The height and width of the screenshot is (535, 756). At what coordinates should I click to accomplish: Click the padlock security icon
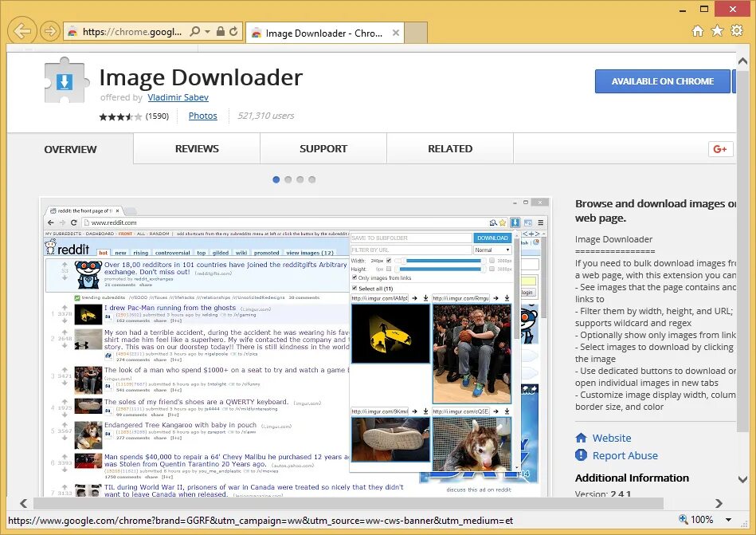click(x=221, y=31)
